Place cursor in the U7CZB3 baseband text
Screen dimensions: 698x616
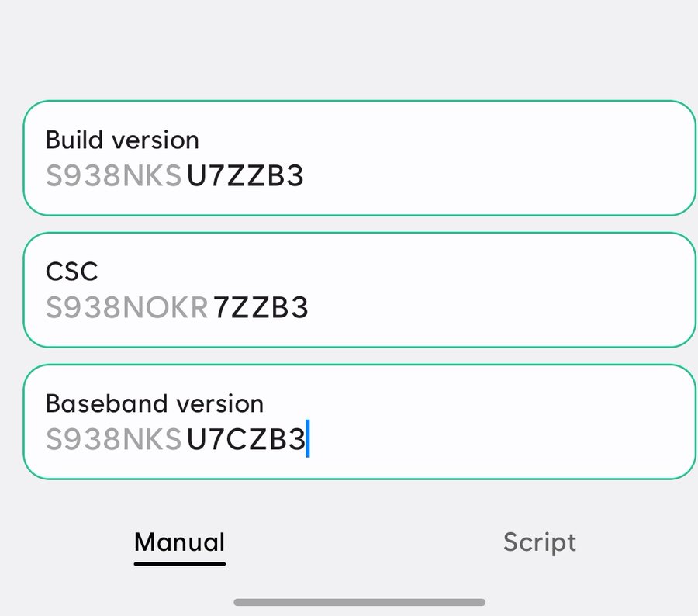coord(245,441)
